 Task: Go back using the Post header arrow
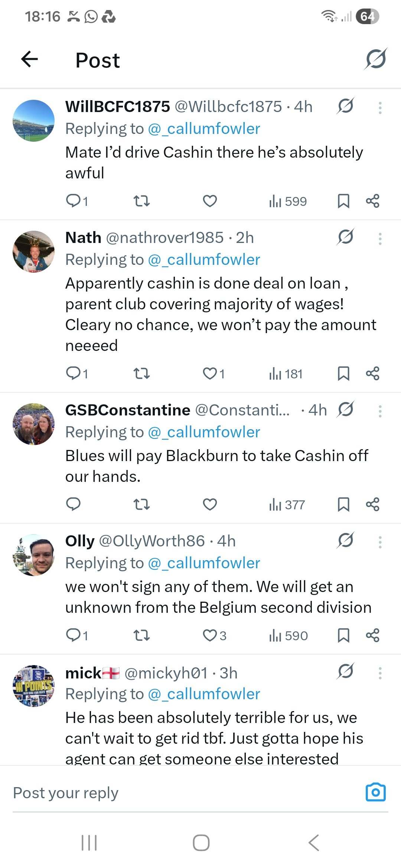click(x=30, y=59)
